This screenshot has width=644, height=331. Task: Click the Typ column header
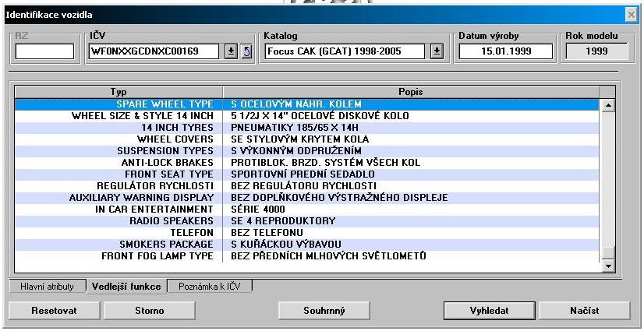[x=115, y=92]
